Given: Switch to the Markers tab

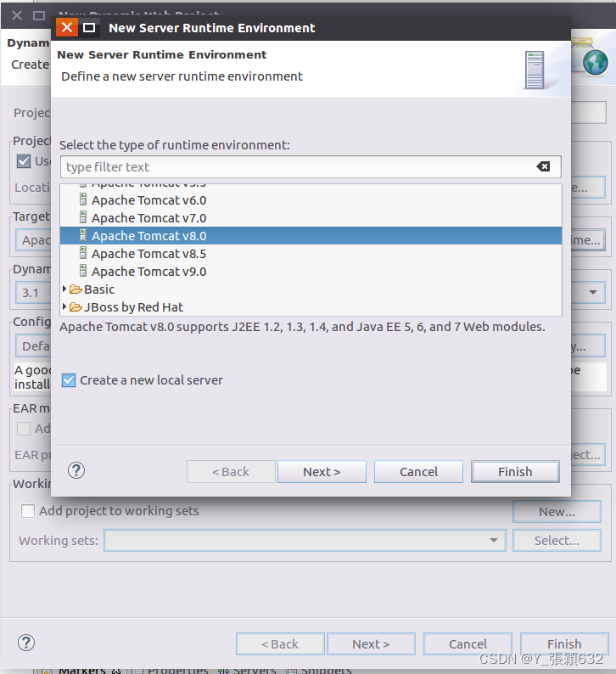Looking at the screenshot, I should pos(81,670).
